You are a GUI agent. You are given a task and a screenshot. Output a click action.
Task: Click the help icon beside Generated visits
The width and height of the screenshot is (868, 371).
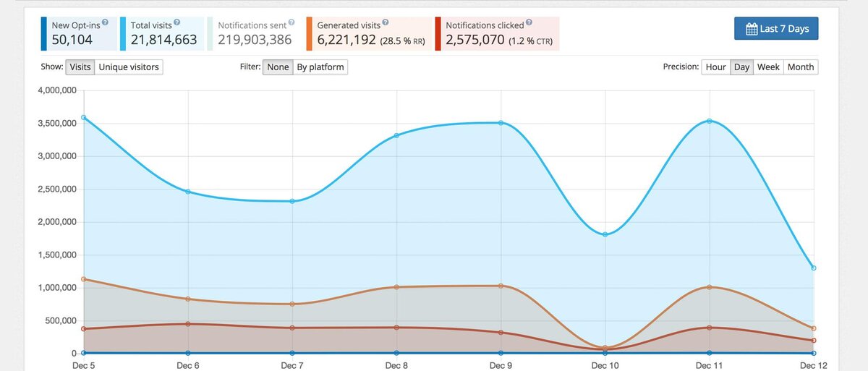385,24
